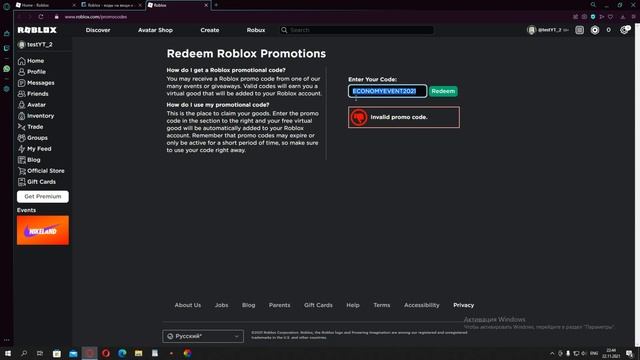The image size is (640, 360).
Task: Open the settings gear icon in the header
Action: pos(624,30)
